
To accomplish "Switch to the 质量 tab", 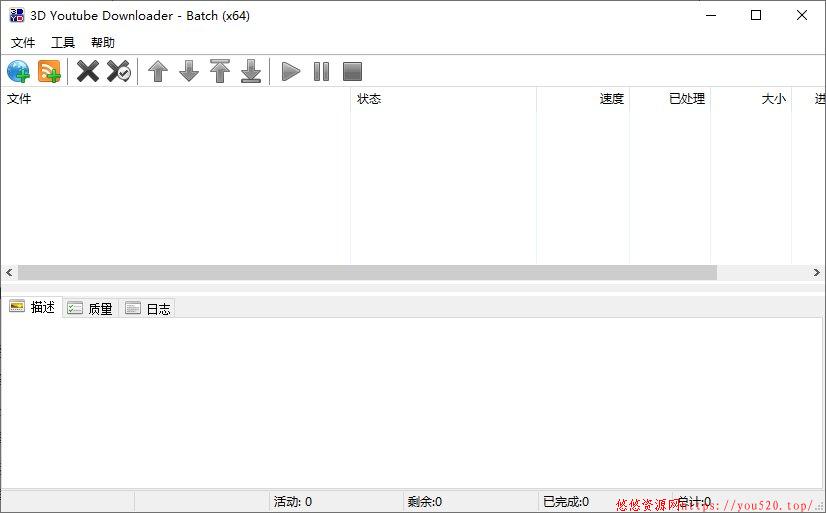I will coord(90,309).
